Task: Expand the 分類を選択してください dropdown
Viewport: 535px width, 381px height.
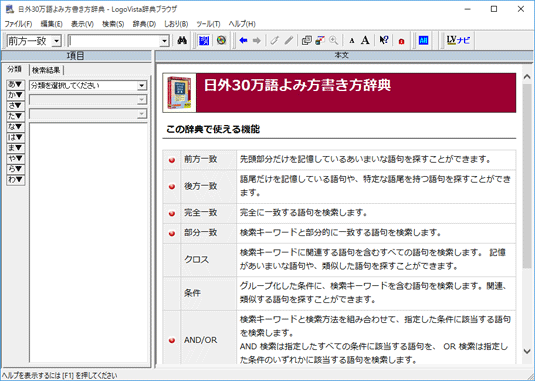Action: (88, 85)
